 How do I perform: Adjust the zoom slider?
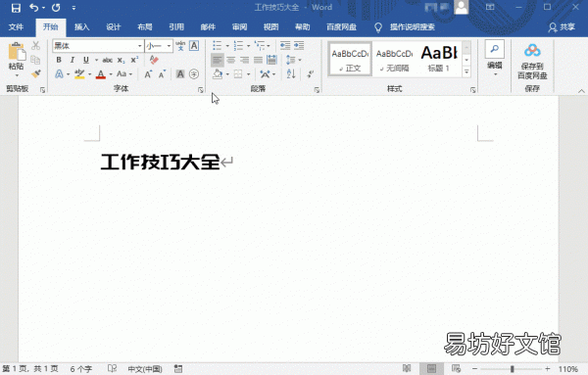click(512, 369)
